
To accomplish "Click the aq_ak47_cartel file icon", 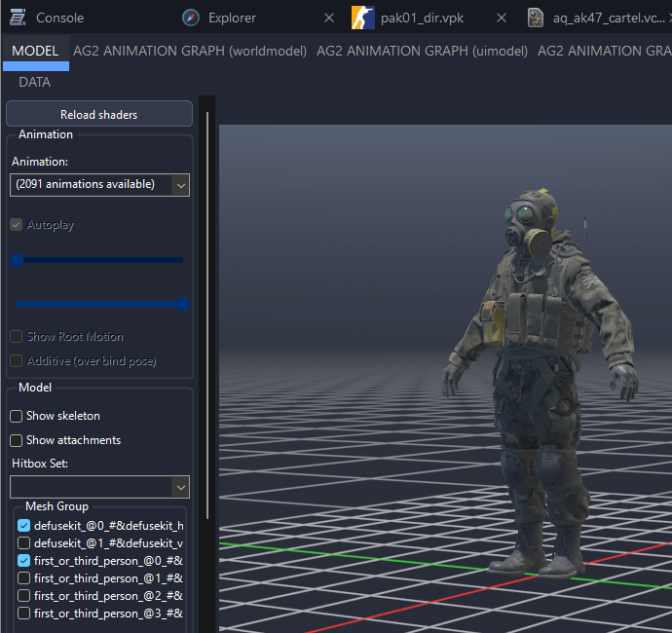I will tap(536, 18).
